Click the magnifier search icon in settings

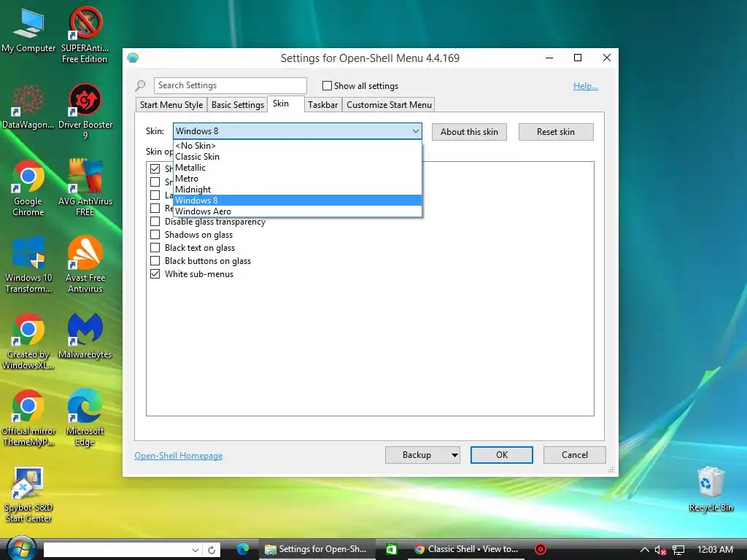[x=140, y=86]
